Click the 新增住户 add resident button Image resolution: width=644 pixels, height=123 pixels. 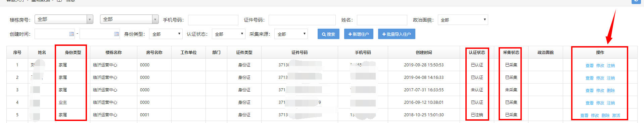pos(359,34)
